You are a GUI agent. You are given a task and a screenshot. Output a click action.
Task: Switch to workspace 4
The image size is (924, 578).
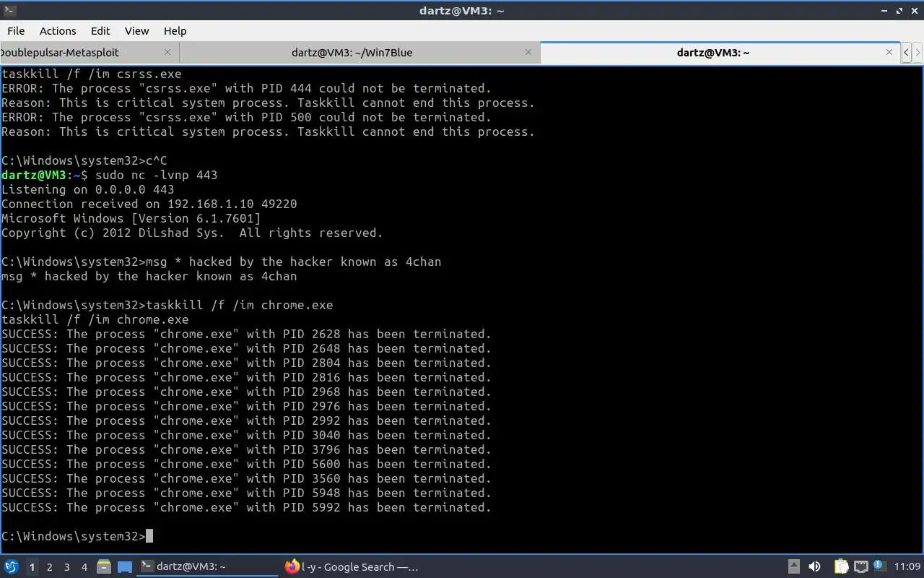(84, 567)
